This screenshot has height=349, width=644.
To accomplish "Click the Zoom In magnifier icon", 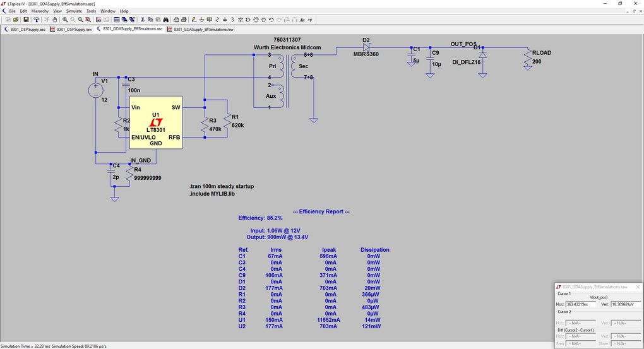I will pyautogui.click(x=65, y=20).
